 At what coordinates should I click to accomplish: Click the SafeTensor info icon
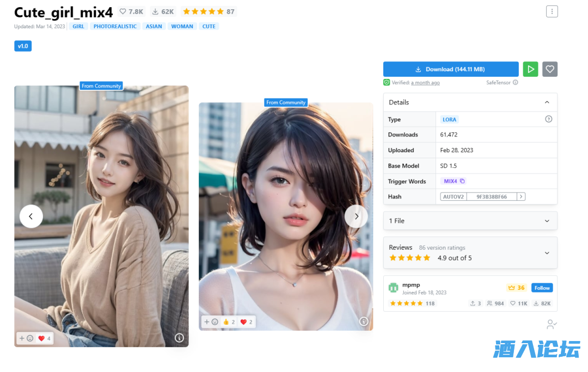[515, 83]
